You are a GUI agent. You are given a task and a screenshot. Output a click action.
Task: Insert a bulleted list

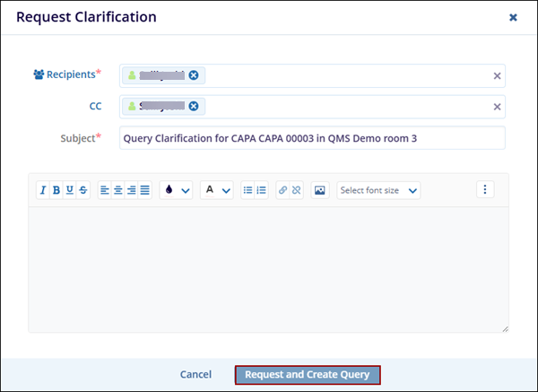click(x=247, y=190)
